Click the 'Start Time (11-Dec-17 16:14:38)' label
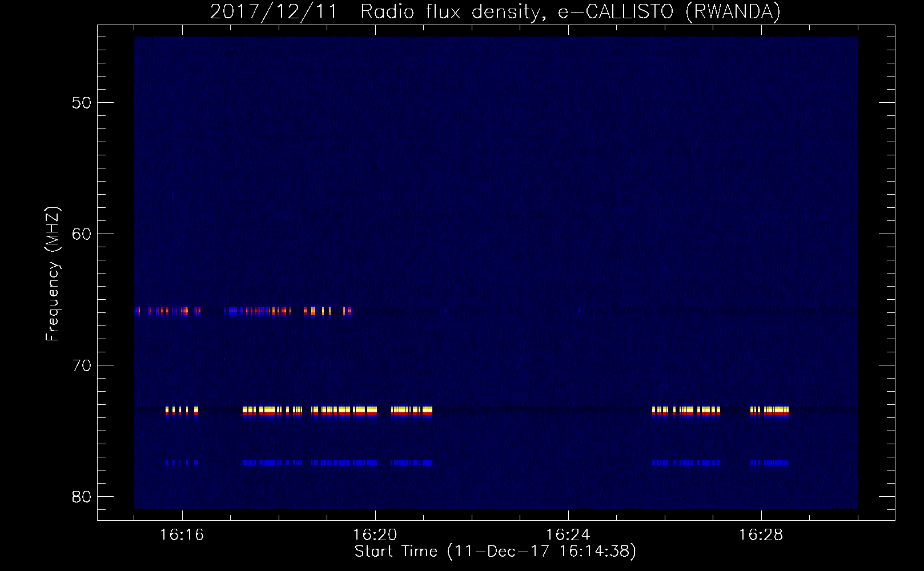The image size is (924, 571). (495, 552)
